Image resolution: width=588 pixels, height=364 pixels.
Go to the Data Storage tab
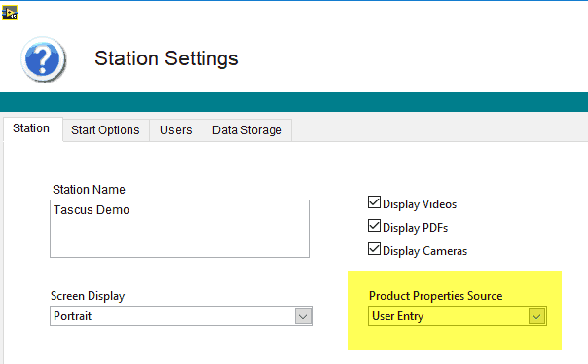click(x=247, y=130)
